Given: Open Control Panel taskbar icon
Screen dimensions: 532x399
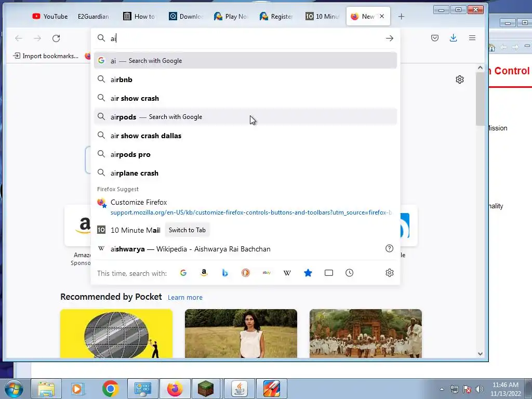Looking at the screenshot, I should click(x=142, y=389).
